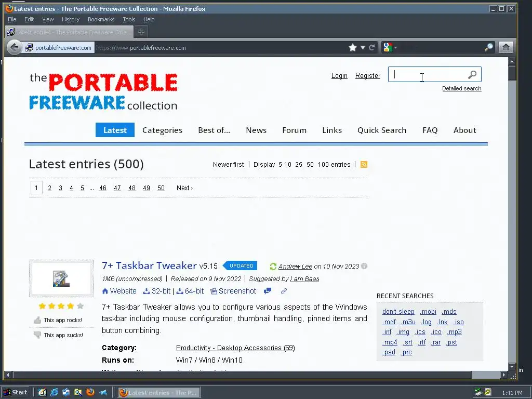Screen dimensions: 532x399
Task: Download the 32-bit version
Action: point(157,291)
